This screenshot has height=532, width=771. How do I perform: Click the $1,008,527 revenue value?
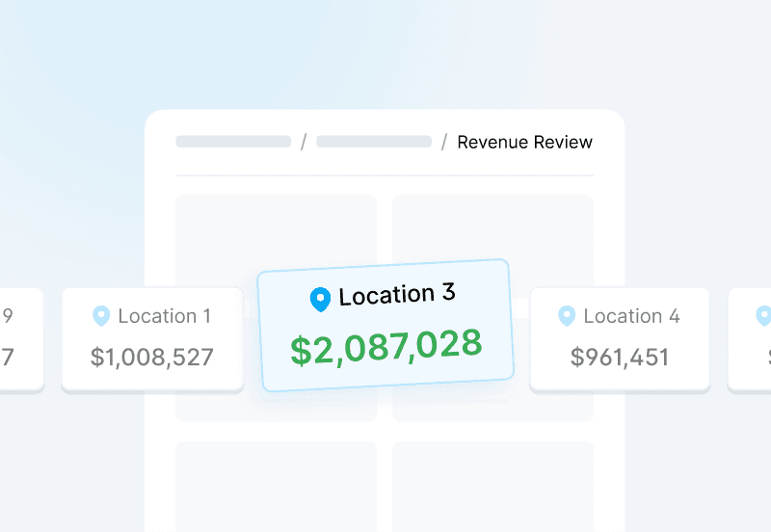(x=152, y=357)
